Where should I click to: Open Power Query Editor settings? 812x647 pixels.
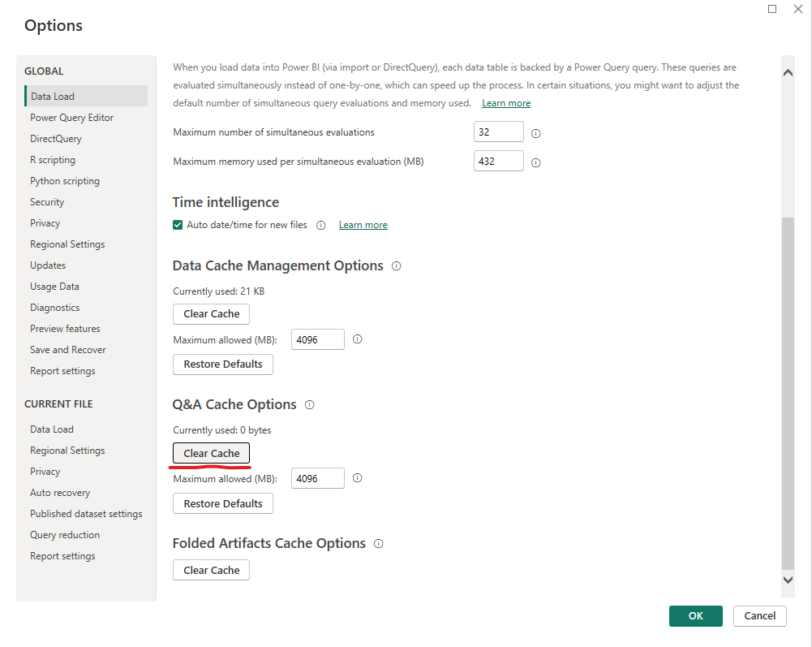click(71, 118)
